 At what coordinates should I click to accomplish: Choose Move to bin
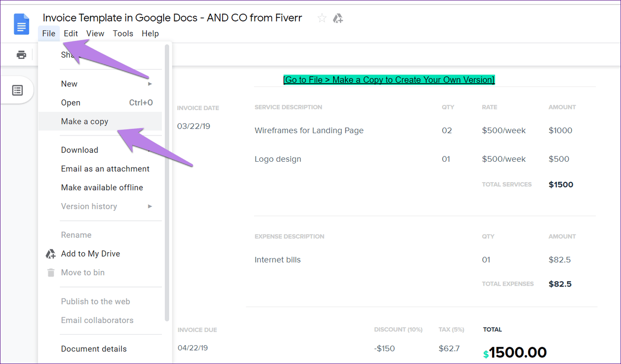coord(100,272)
